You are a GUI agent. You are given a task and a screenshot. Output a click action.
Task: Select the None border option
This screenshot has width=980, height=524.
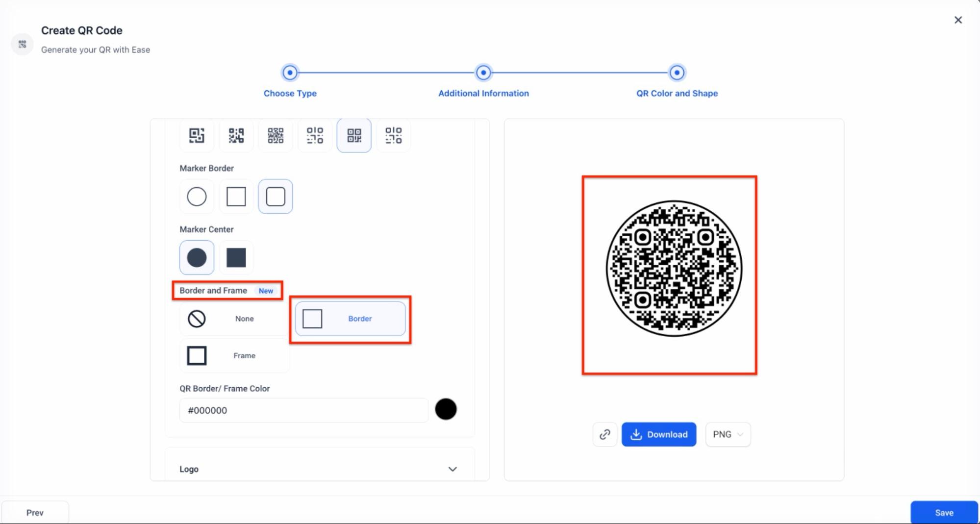pos(234,319)
